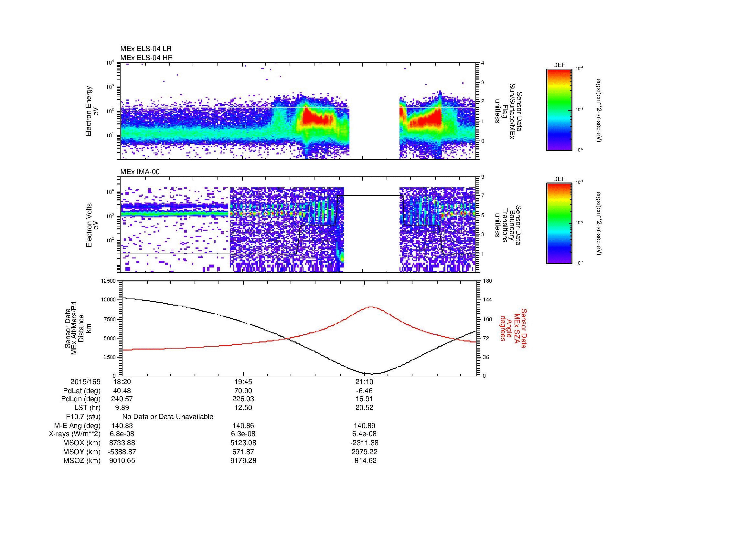Click the 'Electron Energy eV' axis label
Viewport: 756px width, 534px height.
coord(92,111)
